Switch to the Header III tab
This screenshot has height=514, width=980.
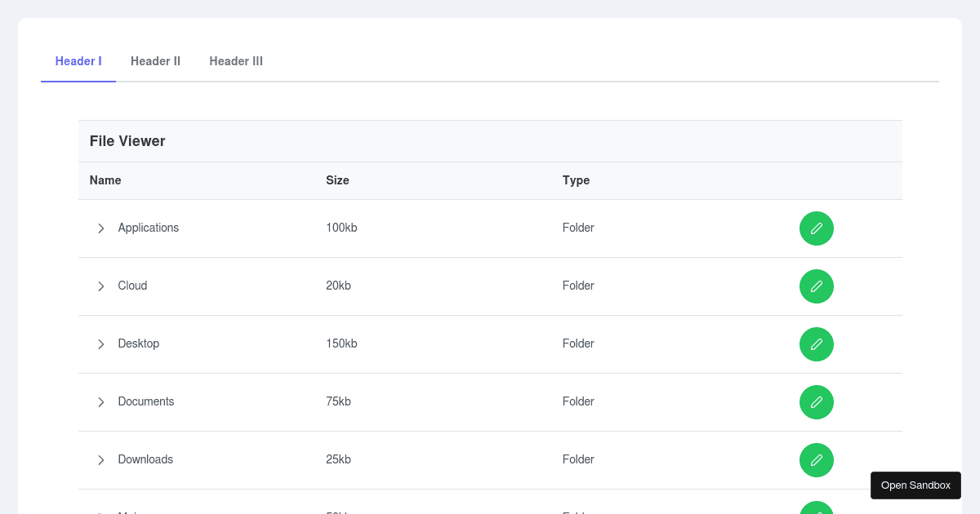coord(236,61)
